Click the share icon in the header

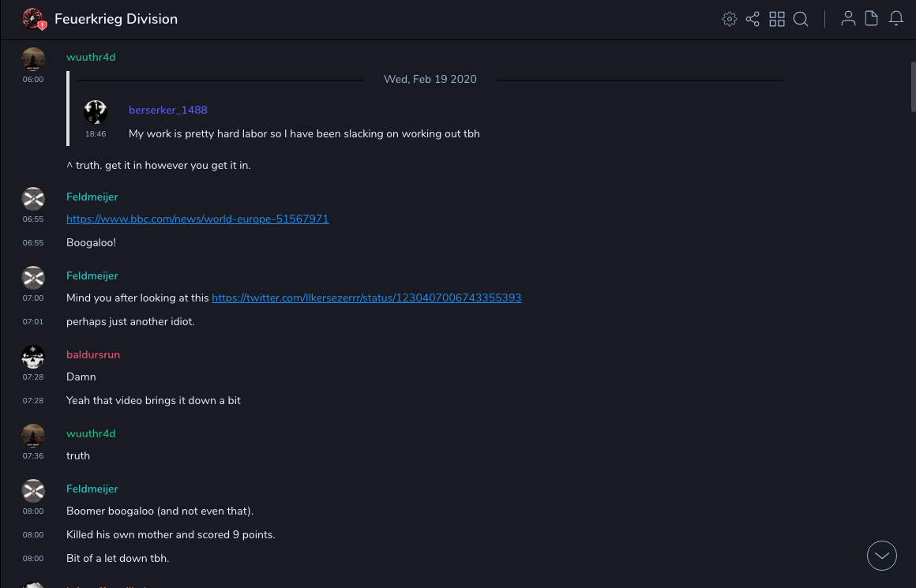tap(753, 19)
